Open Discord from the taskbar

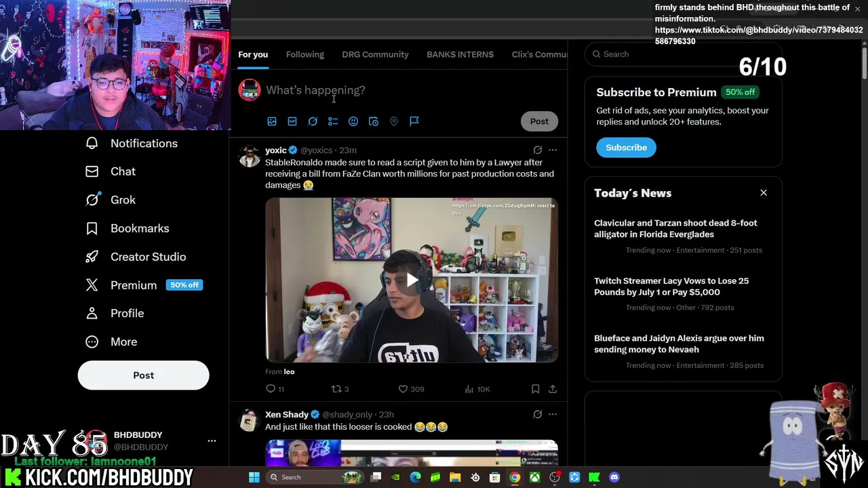(614, 477)
